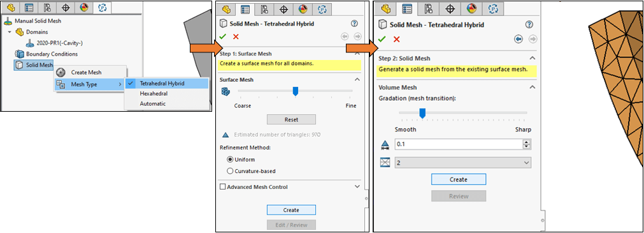This screenshot has height=233, width=644.
Task: Select the Domains folder icon
Action: point(19,32)
